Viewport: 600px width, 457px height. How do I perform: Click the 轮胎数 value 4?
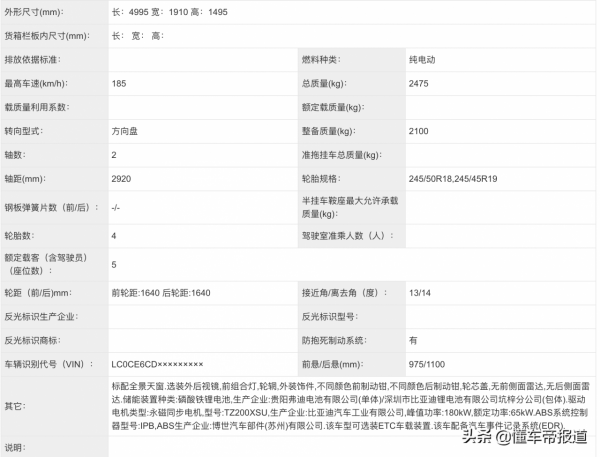tap(114, 235)
